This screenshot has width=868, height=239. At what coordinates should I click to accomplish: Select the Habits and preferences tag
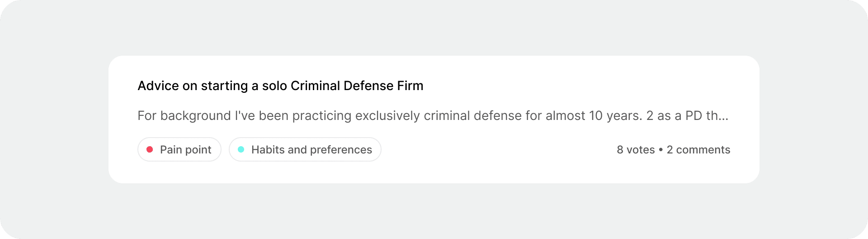point(305,149)
